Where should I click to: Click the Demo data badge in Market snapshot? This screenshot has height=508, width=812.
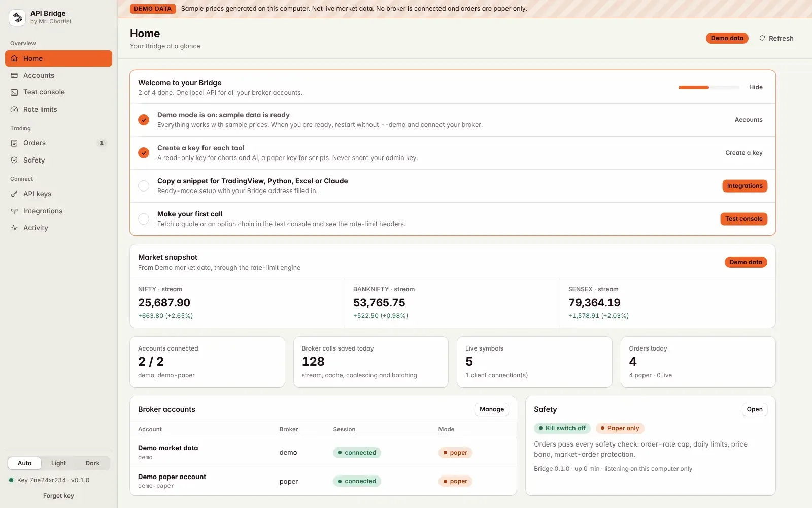[746, 262]
